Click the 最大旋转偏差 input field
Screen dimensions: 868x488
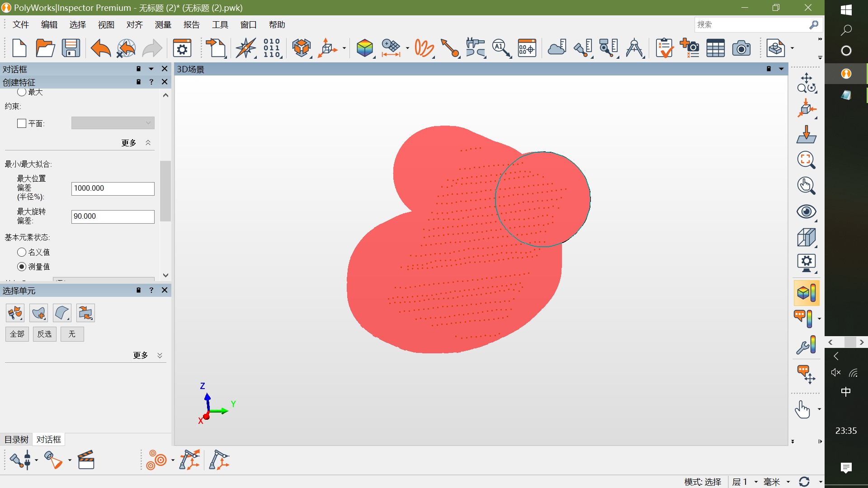(x=113, y=216)
